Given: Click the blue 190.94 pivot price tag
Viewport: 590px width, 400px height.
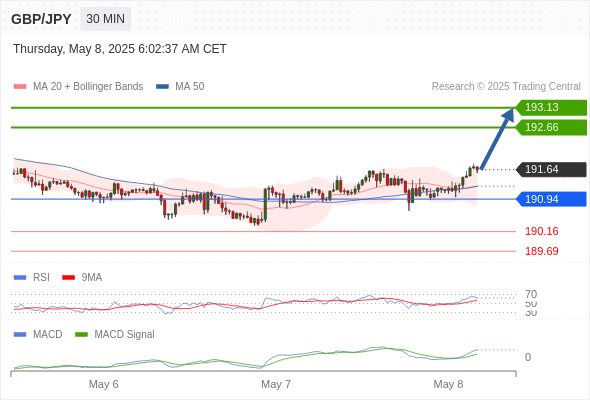Looking at the screenshot, I should 551,199.
